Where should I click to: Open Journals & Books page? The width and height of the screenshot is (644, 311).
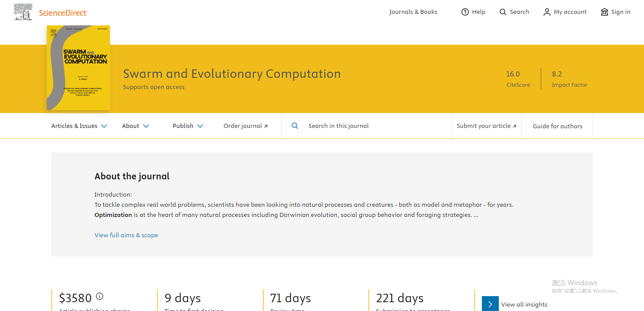[413, 12]
